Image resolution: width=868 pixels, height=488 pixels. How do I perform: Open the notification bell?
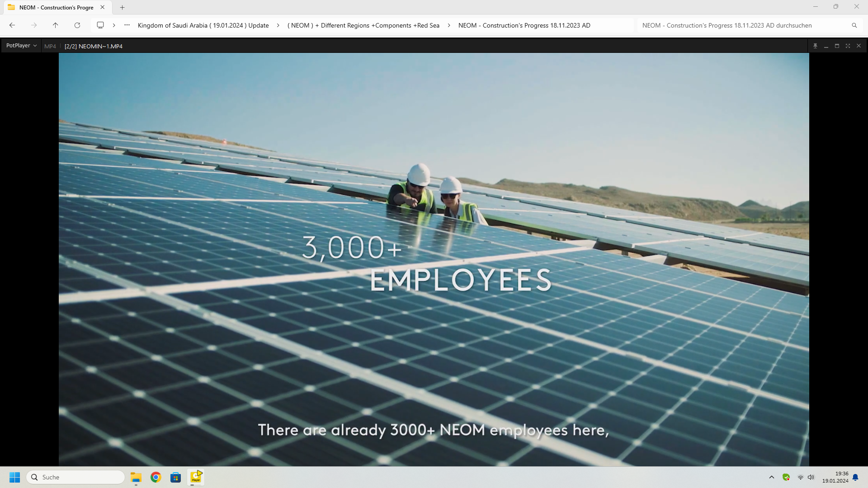coord(855,477)
